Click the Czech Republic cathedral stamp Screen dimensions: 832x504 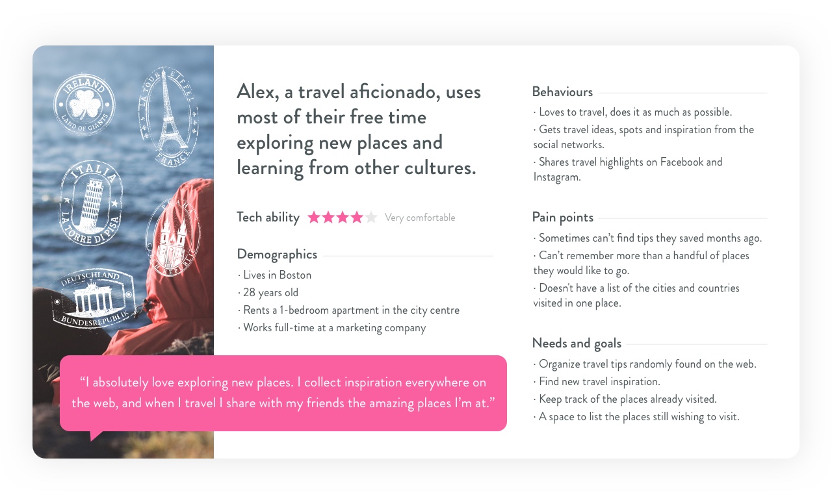[x=172, y=238]
